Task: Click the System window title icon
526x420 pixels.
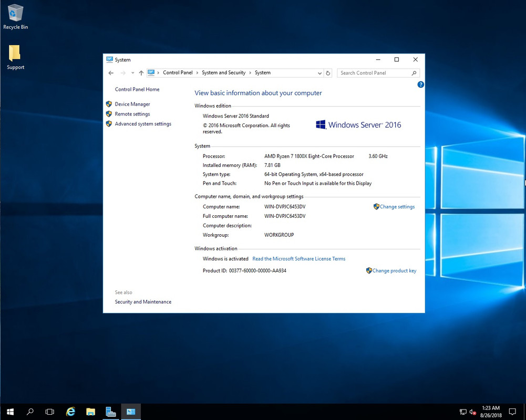Action: pos(109,60)
